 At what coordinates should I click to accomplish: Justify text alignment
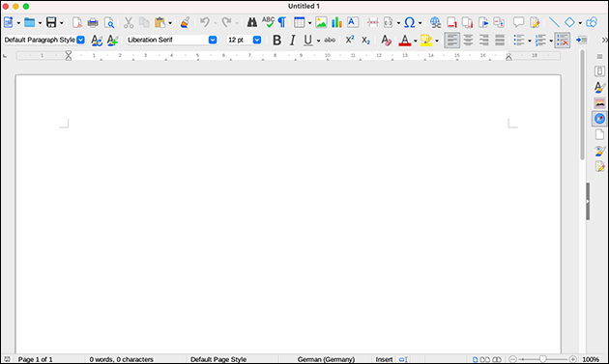500,40
